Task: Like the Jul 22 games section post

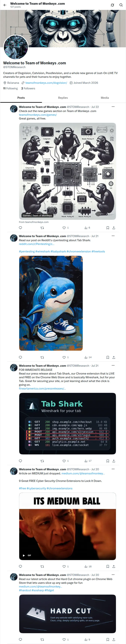Action: 66,228
